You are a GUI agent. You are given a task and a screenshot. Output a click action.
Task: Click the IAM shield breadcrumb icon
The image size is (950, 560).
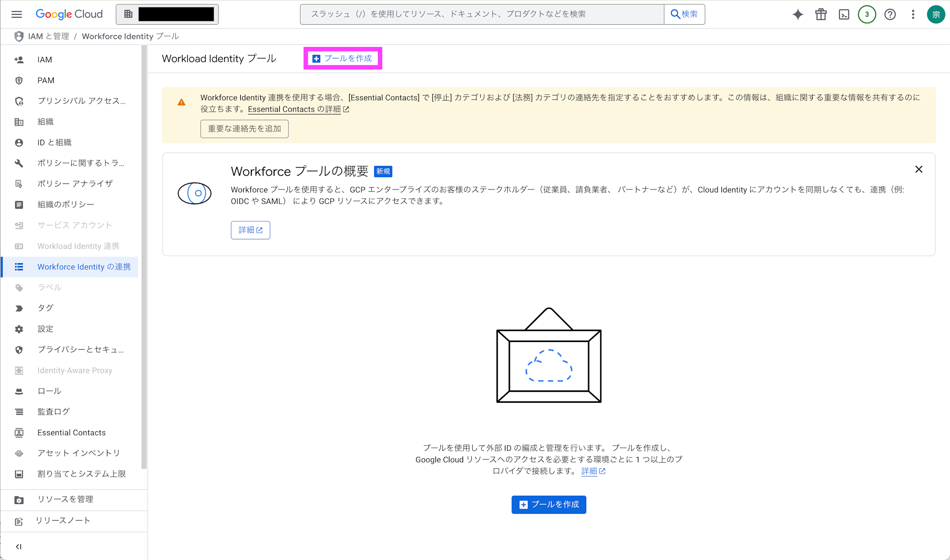click(19, 36)
